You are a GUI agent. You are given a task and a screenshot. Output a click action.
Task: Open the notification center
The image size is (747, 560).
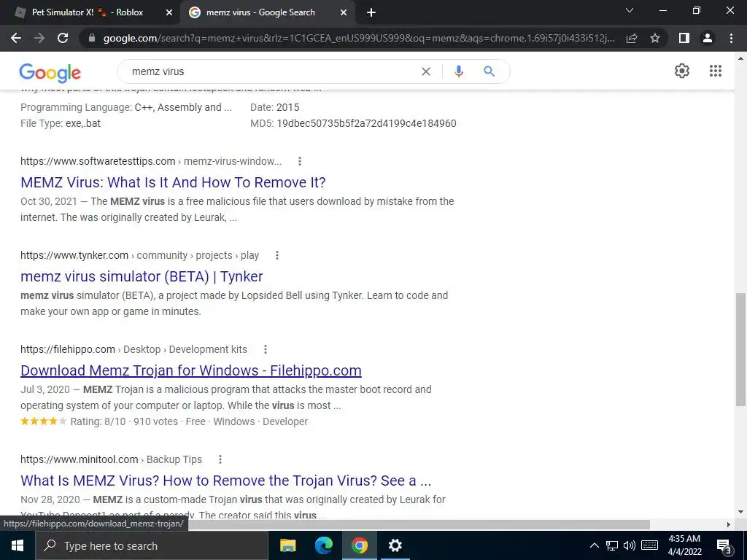pos(724,546)
